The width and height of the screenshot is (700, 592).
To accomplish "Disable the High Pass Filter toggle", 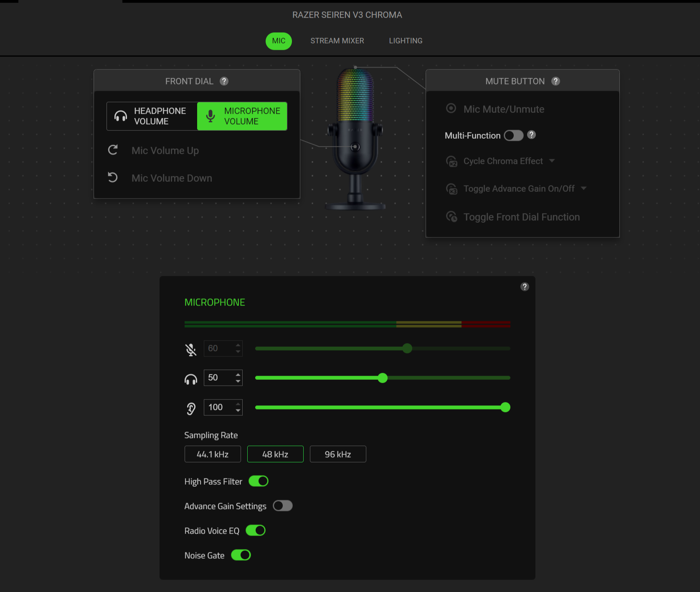I will 259,481.
